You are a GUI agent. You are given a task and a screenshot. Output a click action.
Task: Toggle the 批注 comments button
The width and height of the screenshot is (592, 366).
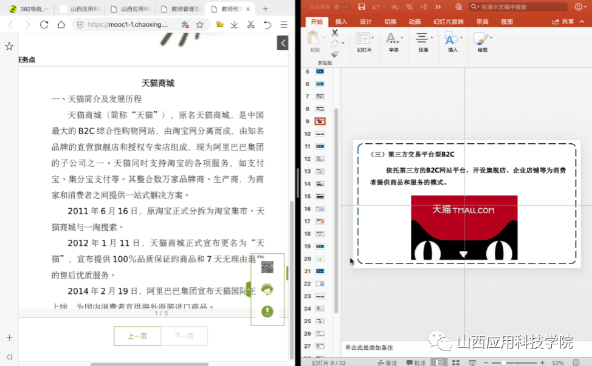pos(416,363)
